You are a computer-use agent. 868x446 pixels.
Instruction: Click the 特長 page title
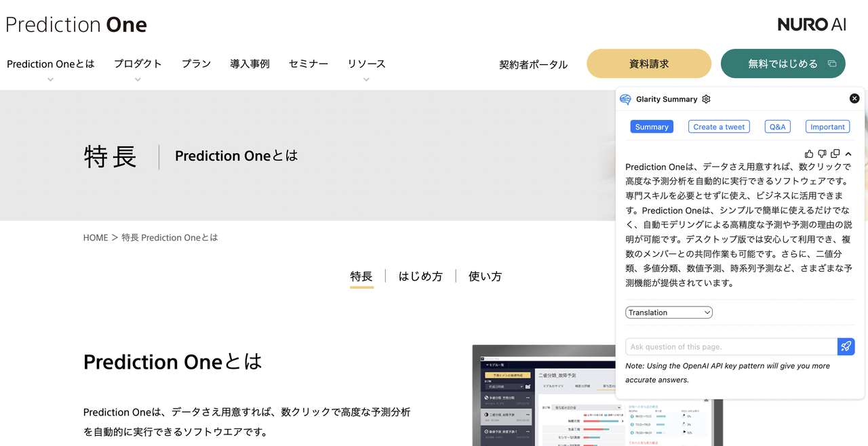(111, 156)
